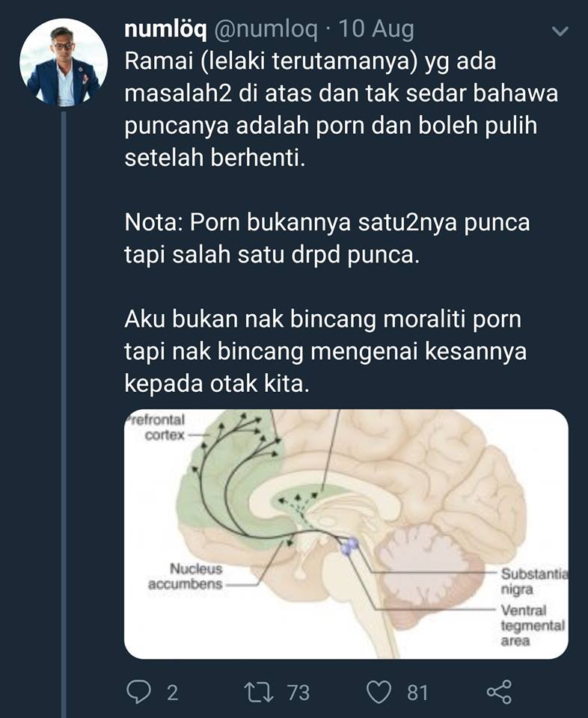Tap the Prefrontal cortex label in image
Image resolution: width=588 pixels, height=718 pixels.
[156, 427]
